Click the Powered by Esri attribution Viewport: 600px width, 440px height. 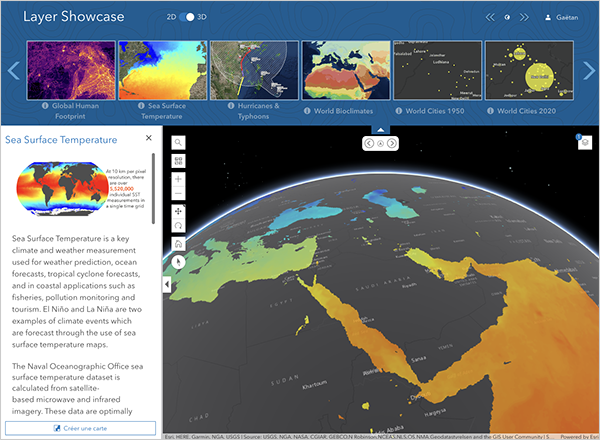[579, 437]
